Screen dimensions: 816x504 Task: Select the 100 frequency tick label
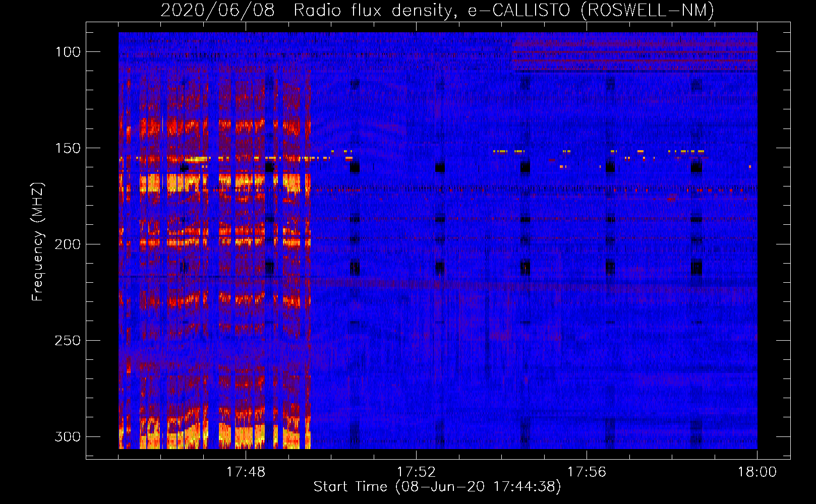[67, 52]
